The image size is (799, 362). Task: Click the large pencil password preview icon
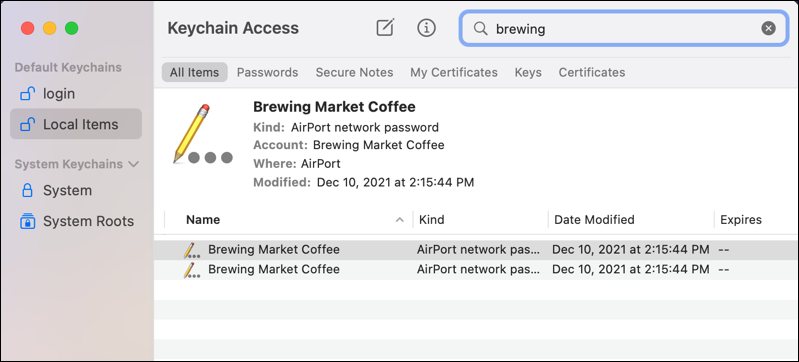point(202,134)
